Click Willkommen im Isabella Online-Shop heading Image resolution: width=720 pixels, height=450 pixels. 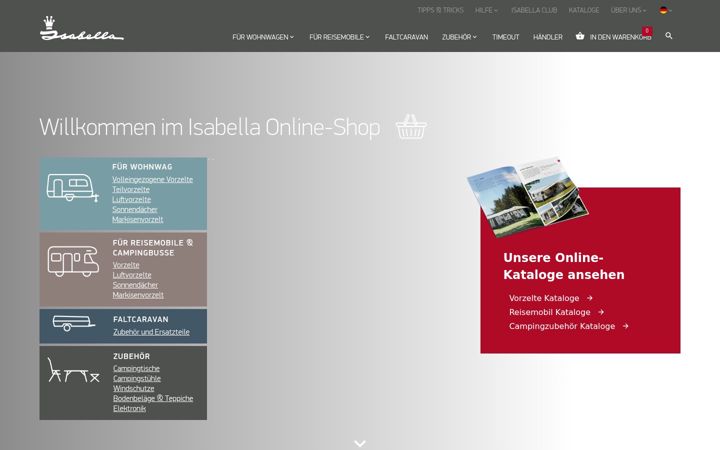(x=210, y=127)
